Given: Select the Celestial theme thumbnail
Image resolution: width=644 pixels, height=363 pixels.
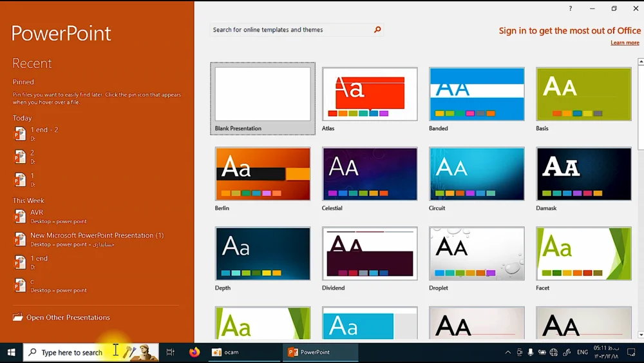Looking at the screenshot, I should pos(370,174).
